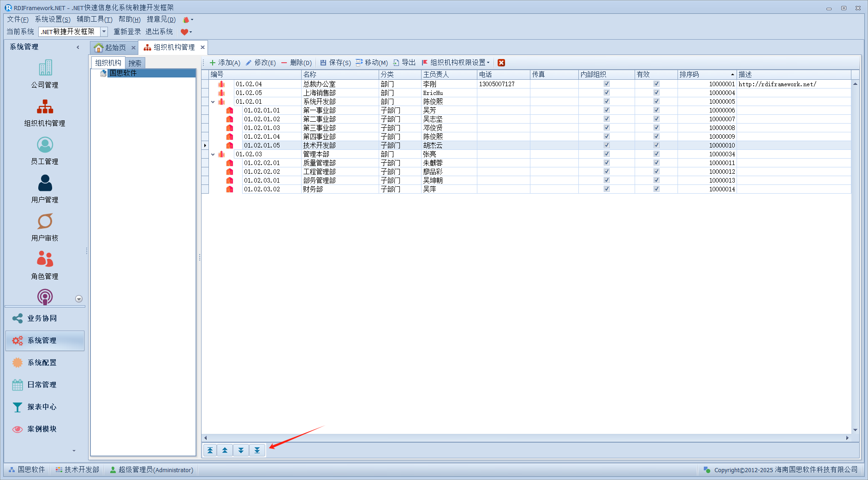This screenshot has width=868, height=480.
Task: Expand 组织机构权限设置 dropdown menu
Action: (x=488, y=63)
